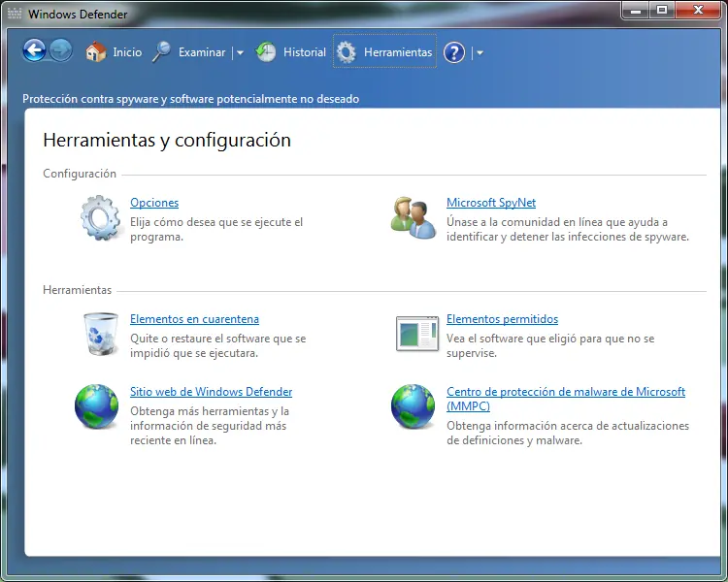This screenshot has height=582, width=728.
Task: Click the house icon for Inicio
Action: [x=96, y=52]
